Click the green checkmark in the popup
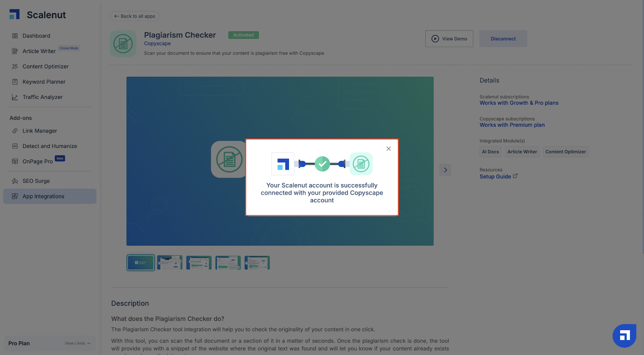Image resolution: width=644 pixels, height=355 pixels. [322, 164]
